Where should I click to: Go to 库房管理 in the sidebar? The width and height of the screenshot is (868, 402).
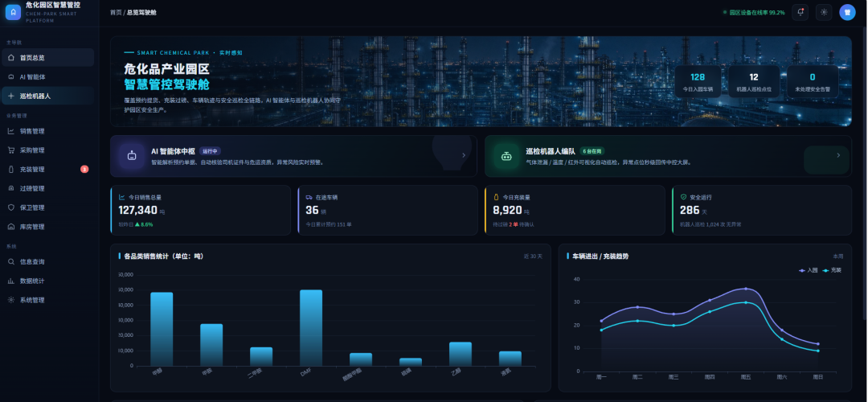coord(47,227)
